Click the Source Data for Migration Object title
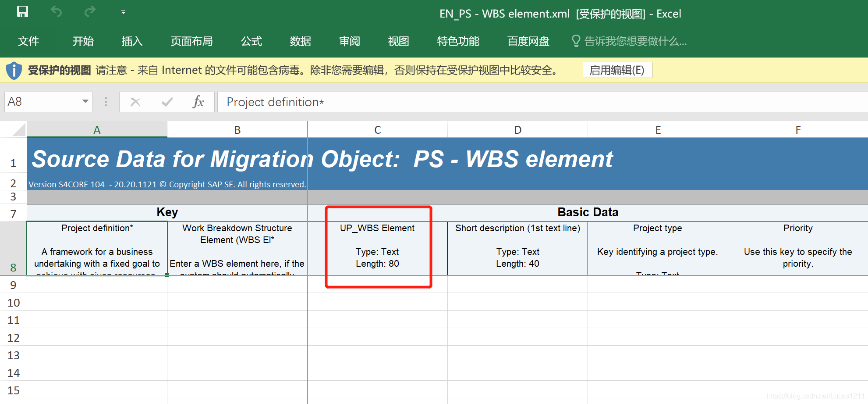The image size is (868, 404). [x=322, y=159]
